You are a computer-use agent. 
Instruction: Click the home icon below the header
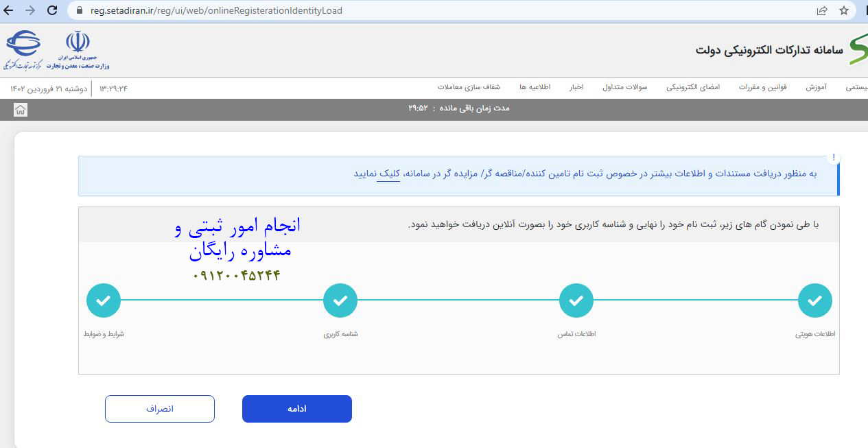pos(20,109)
